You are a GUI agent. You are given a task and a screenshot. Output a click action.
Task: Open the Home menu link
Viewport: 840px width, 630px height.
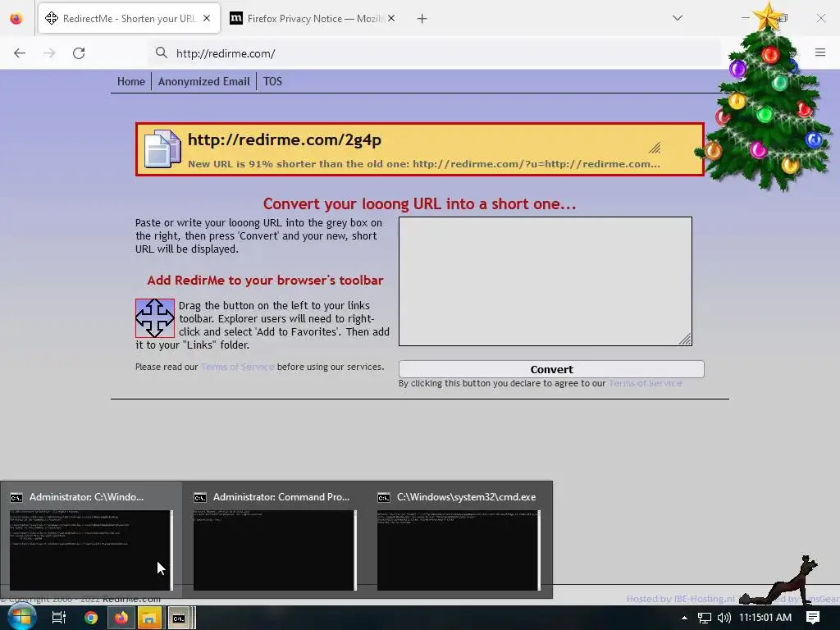(x=131, y=81)
